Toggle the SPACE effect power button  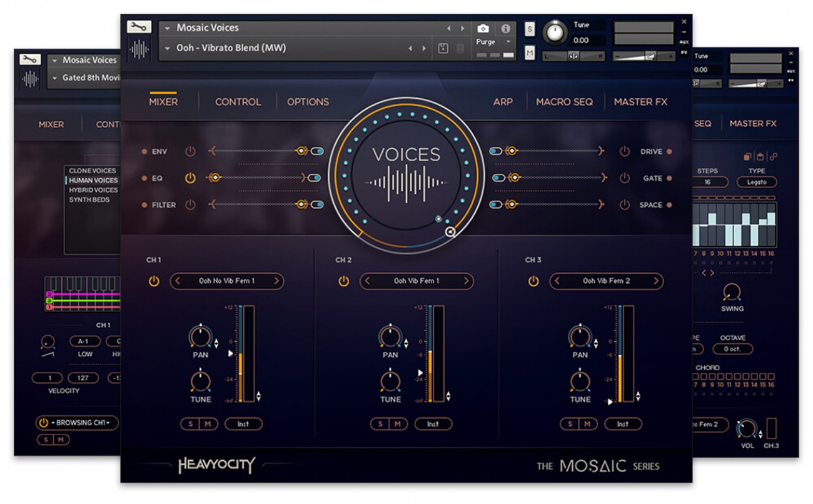click(x=624, y=205)
